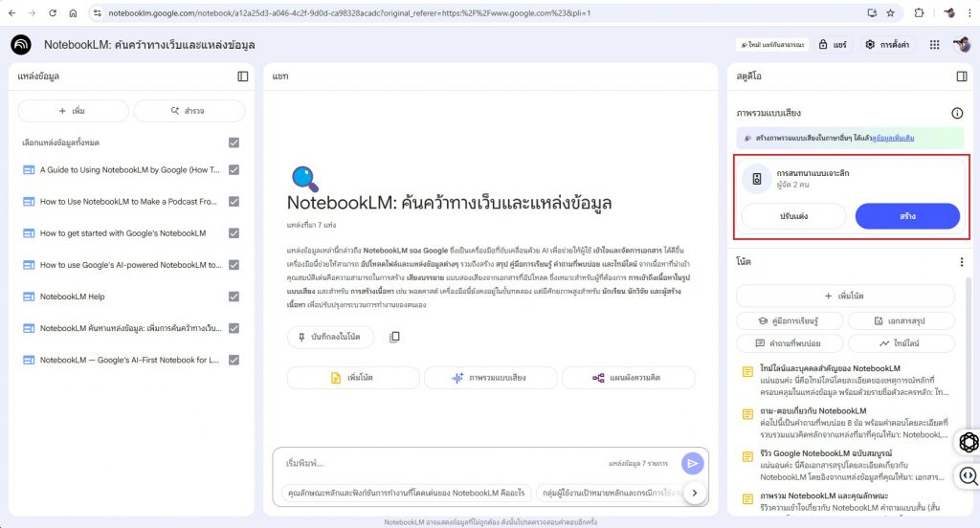The image size is (980, 528).
Task: Open 'How to get started with Google's NotebookLM' source
Action: (122, 233)
